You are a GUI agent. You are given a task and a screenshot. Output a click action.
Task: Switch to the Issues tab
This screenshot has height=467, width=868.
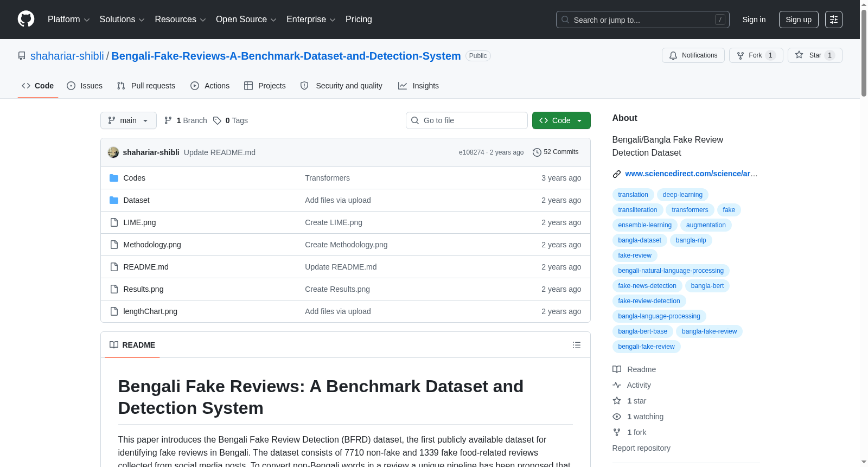tap(85, 86)
